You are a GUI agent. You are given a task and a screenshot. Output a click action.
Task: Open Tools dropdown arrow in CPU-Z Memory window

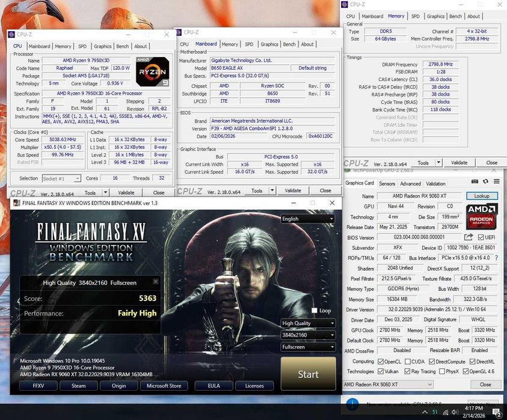439,162
